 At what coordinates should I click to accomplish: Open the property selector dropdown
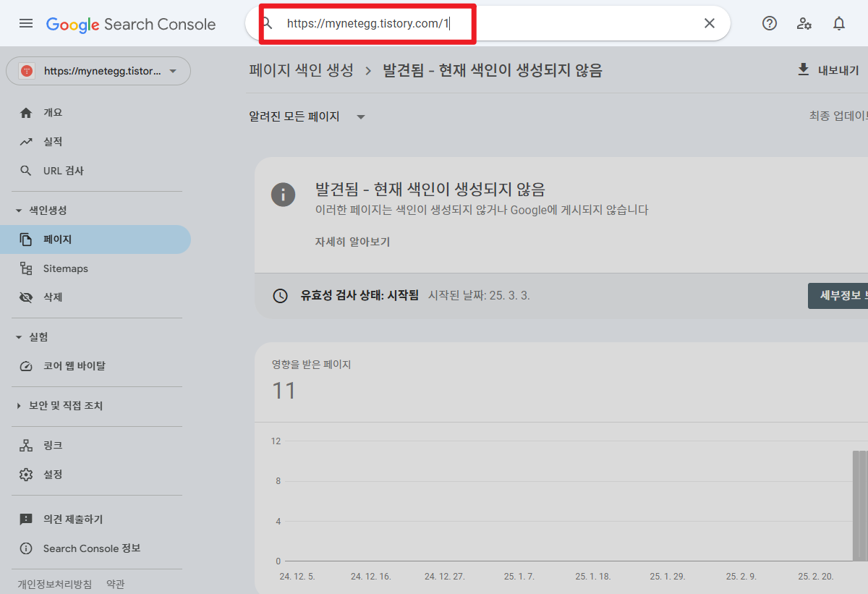[x=98, y=71]
